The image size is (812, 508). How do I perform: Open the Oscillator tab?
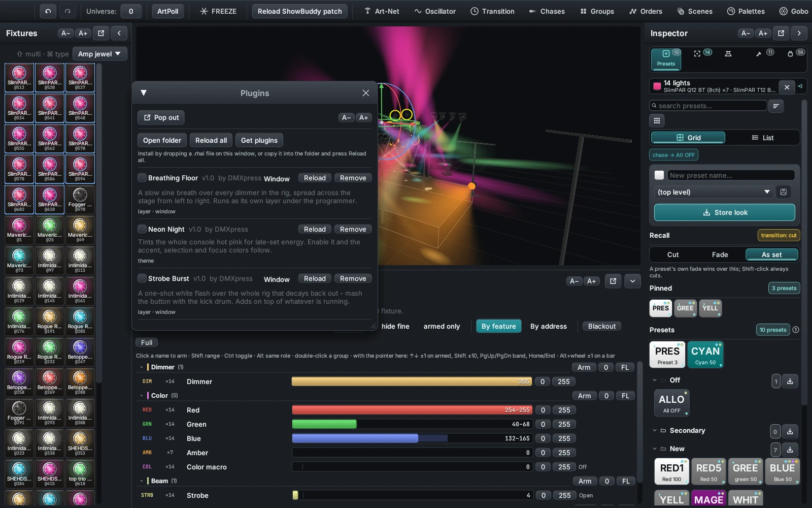(435, 11)
